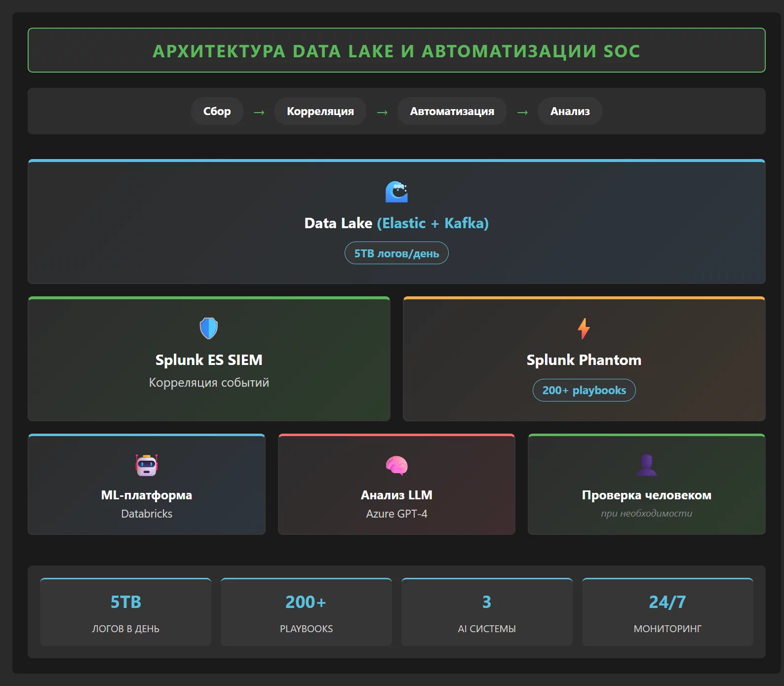The image size is (784, 686).
Task: Click the Splunk Phantom heading
Action: pos(584,360)
